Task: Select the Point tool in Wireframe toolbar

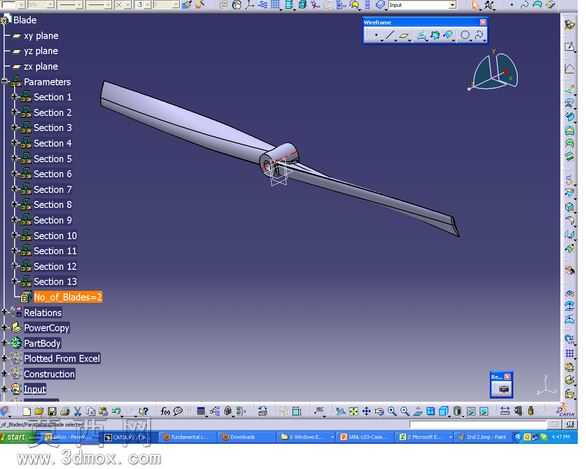Action: [376, 36]
